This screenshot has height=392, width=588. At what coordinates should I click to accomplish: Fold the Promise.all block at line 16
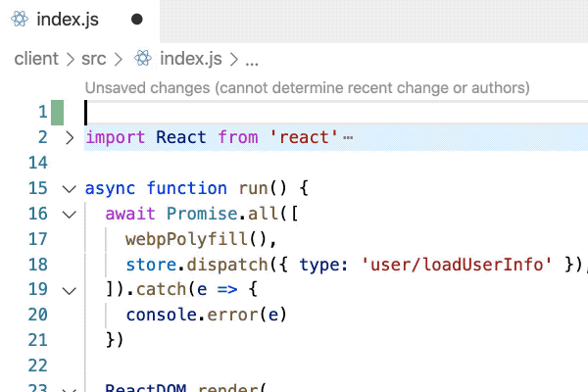point(69,214)
